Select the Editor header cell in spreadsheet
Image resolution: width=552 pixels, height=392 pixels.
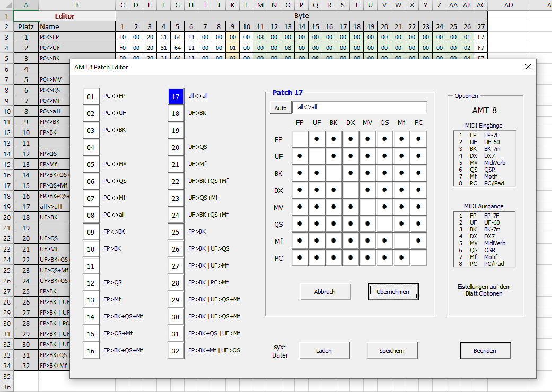(64, 16)
